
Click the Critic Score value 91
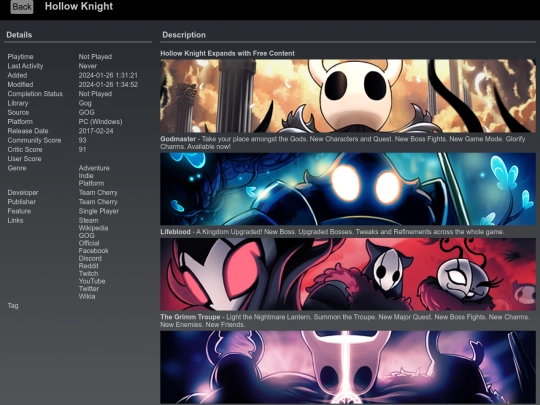point(82,149)
